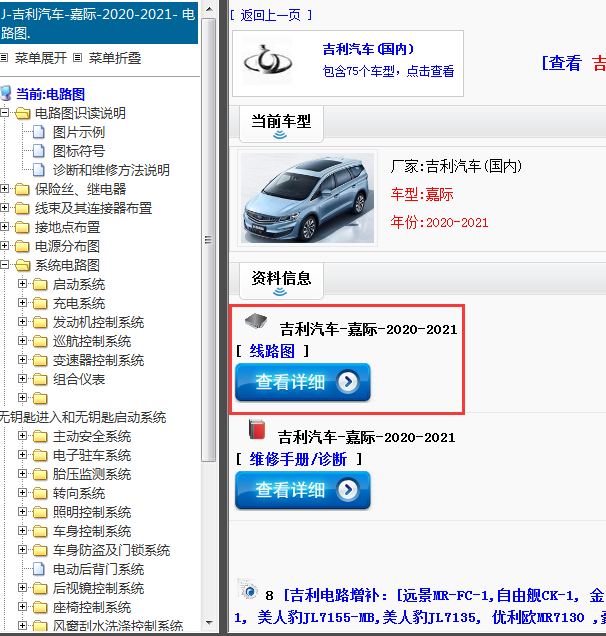Click the computer icon beside 当前:电路图
This screenshot has height=636, width=606.
6,93
